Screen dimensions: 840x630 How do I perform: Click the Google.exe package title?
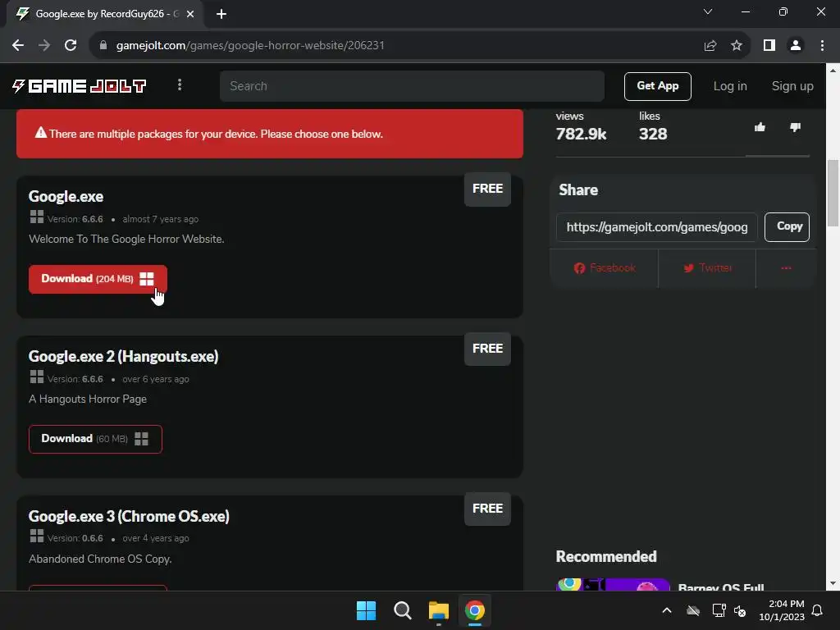tap(66, 197)
